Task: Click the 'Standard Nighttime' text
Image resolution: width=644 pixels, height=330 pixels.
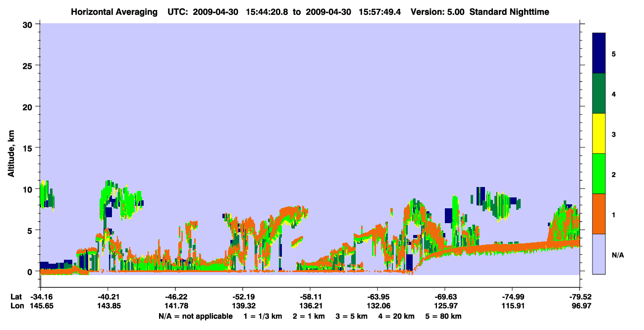Action: pyautogui.click(x=509, y=12)
